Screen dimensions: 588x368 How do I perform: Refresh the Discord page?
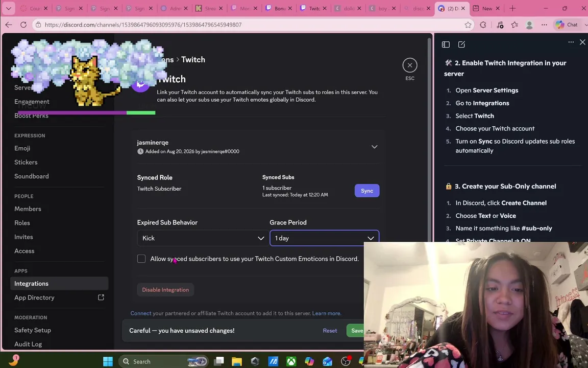click(x=23, y=25)
